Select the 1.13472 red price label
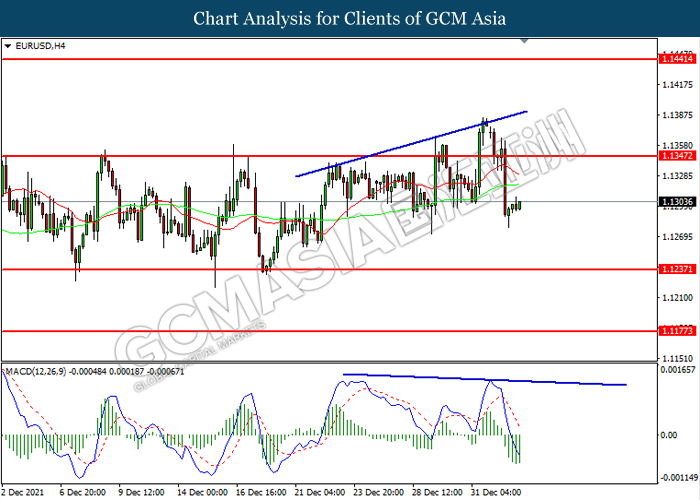This screenshot has width=700, height=500. pyautogui.click(x=677, y=156)
